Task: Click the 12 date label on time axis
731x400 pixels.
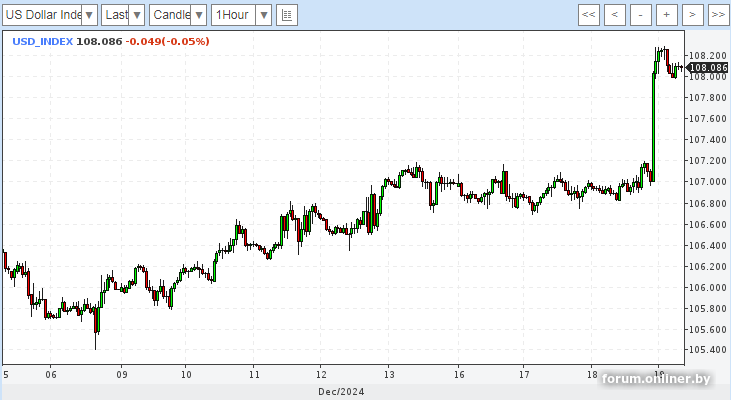Action: tap(321, 374)
